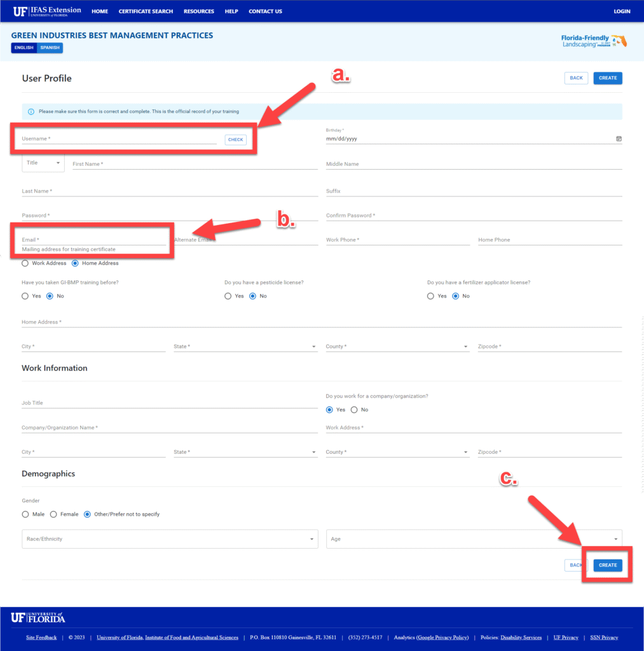This screenshot has width=644, height=651.
Task: Open the Age dropdown
Action: point(474,539)
